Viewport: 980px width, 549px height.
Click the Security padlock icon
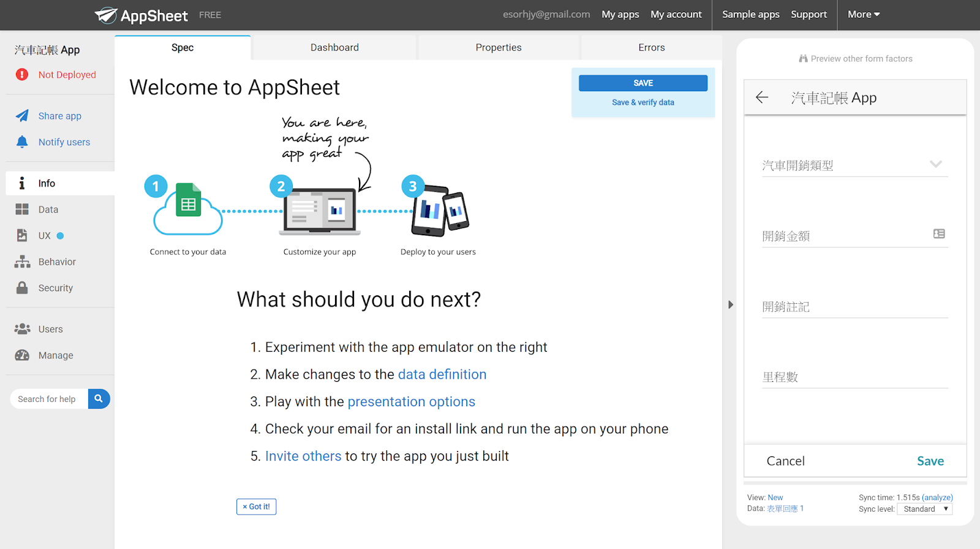coord(22,287)
